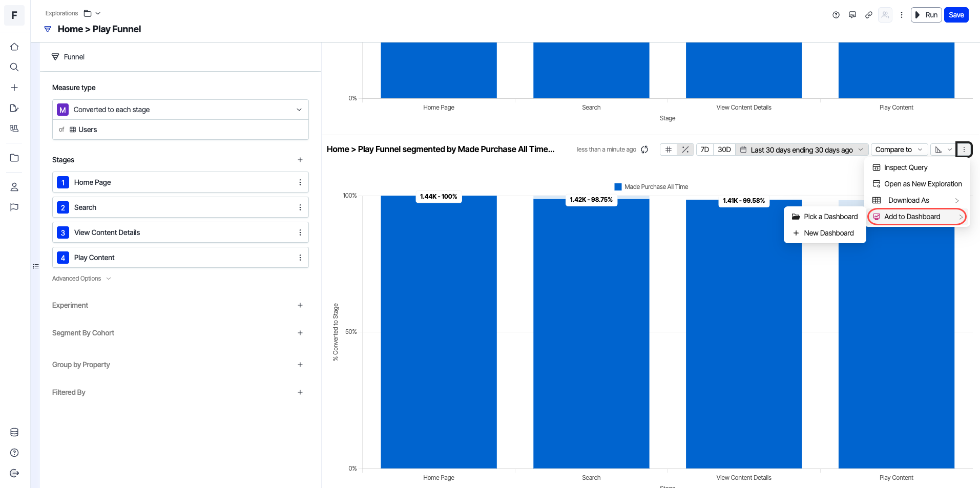Click the 'Home > Play Funnel' title
The height and width of the screenshot is (488, 980).
click(x=99, y=29)
